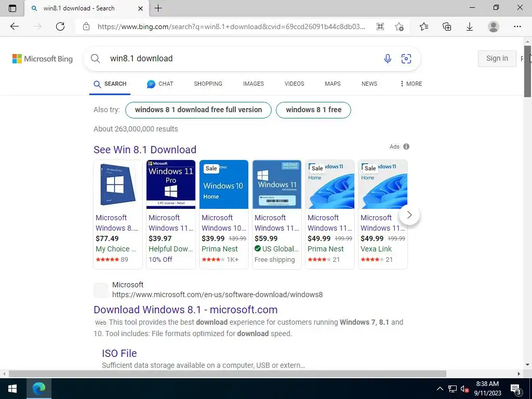This screenshot has height=399, width=532.
Task: Show hidden system tray icons
Action: pyautogui.click(x=440, y=389)
